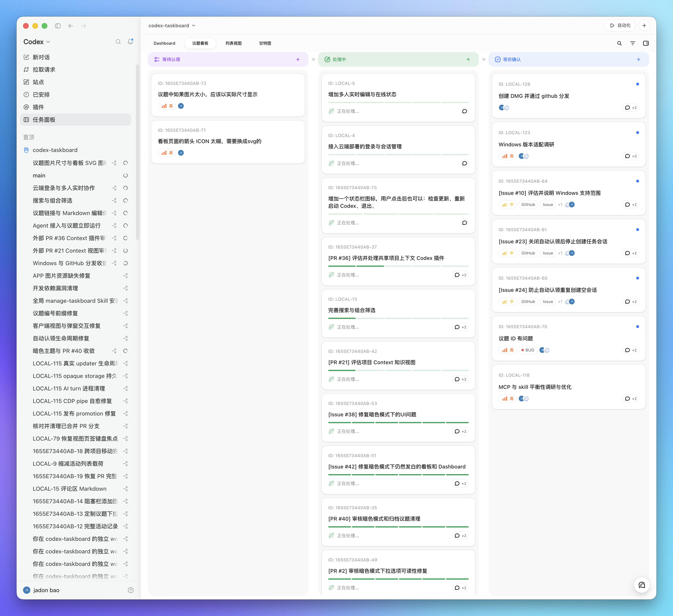The image size is (673, 616).
Task: Click +1 more tags on Issue #23 card
Action: pyautogui.click(x=560, y=253)
